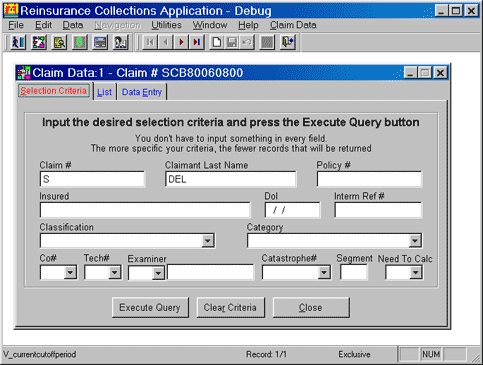Viewport: 483px width, 365px height.
Task: Click the magnifier search document toolbar icon
Action: [59, 42]
